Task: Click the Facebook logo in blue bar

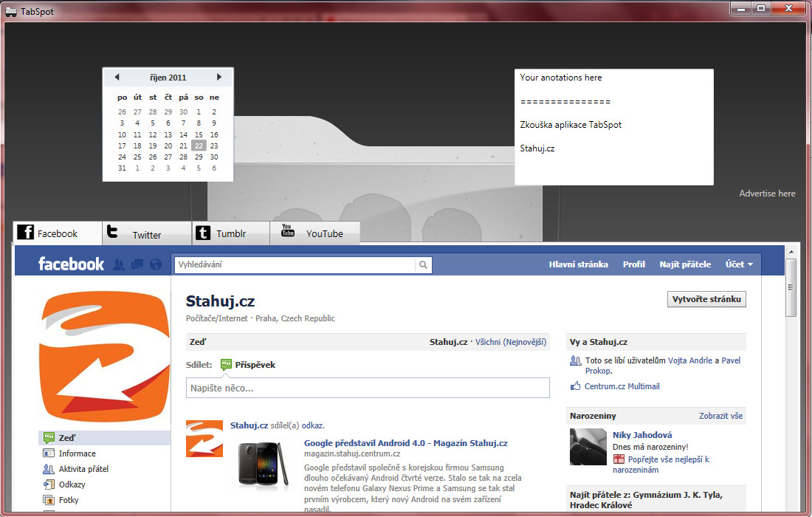Action: pyautogui.click(x=71, y=264)
